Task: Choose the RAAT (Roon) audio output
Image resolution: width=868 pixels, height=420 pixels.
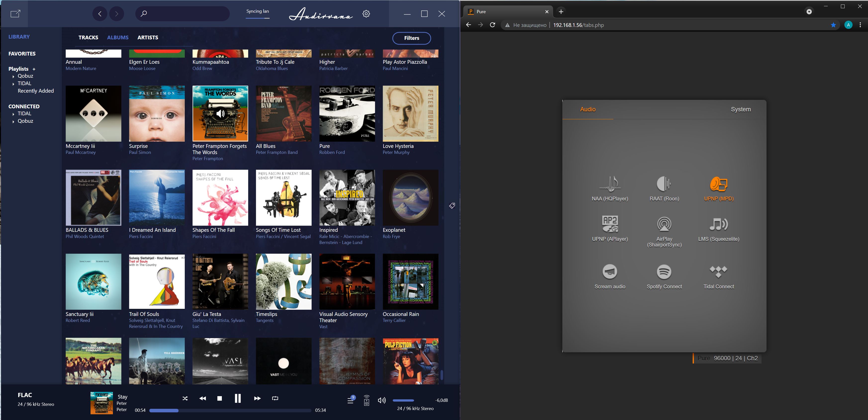Action: pyautogui.click(x=664, y=184)
